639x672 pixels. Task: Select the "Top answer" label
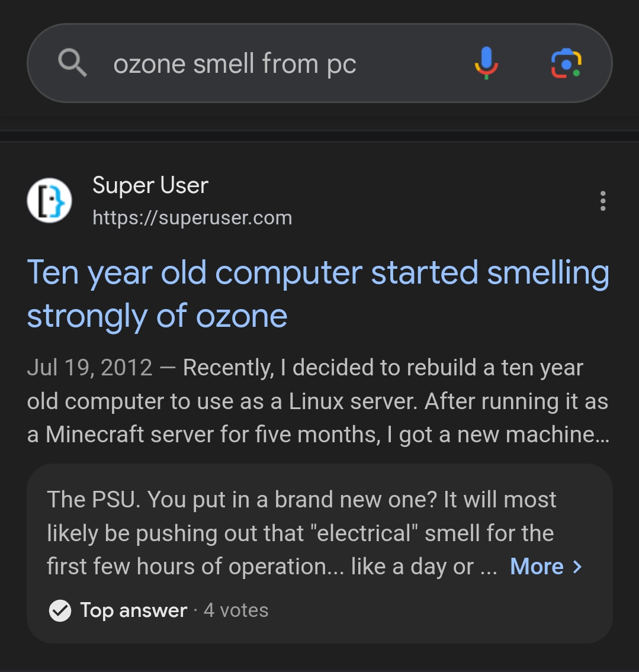click(134, 610)
